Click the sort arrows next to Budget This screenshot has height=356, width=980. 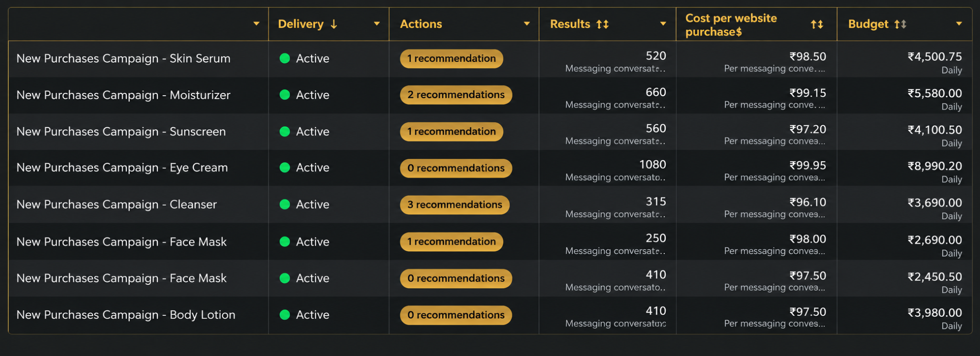[900, 24]
